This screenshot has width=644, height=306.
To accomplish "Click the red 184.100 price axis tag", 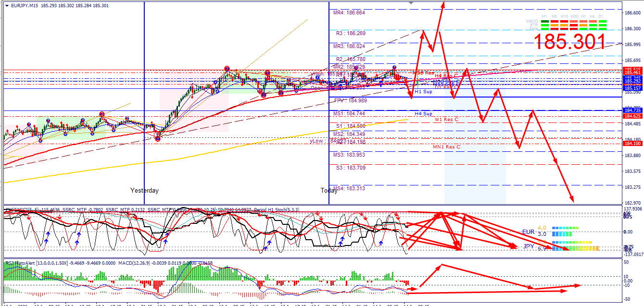I will click(632, 144).
